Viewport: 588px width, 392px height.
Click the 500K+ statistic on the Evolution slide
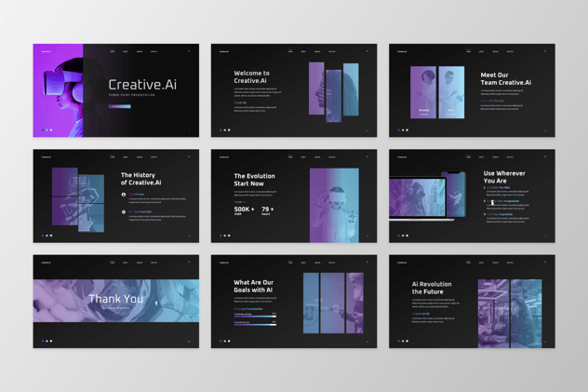click(x=245, y=210)
